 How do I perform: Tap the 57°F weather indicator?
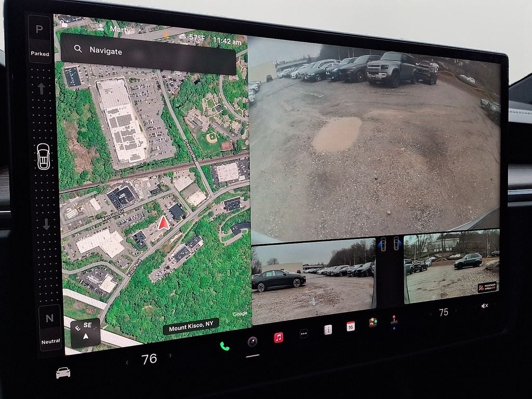point(193,37)
